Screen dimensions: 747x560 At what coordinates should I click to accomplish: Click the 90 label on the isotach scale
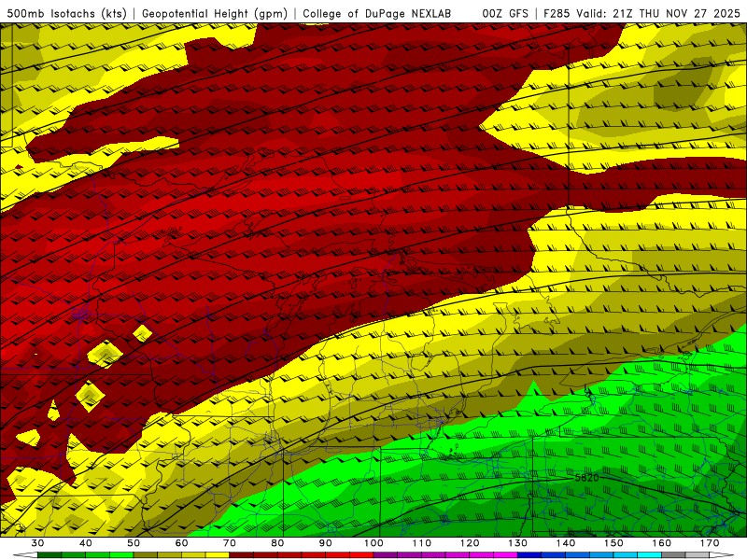[326, 543]
